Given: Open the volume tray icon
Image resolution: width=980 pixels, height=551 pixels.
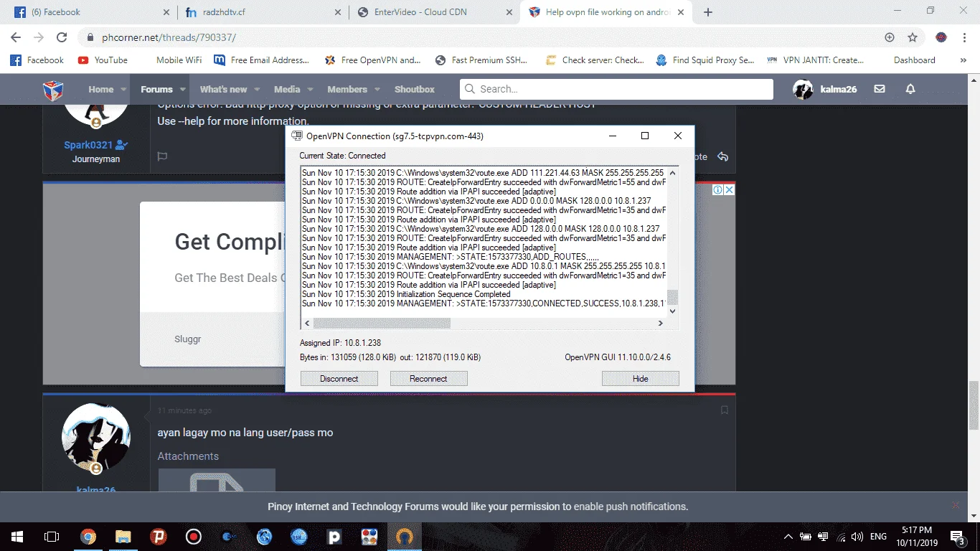Looking at the screenshot, I should [857, 537].
